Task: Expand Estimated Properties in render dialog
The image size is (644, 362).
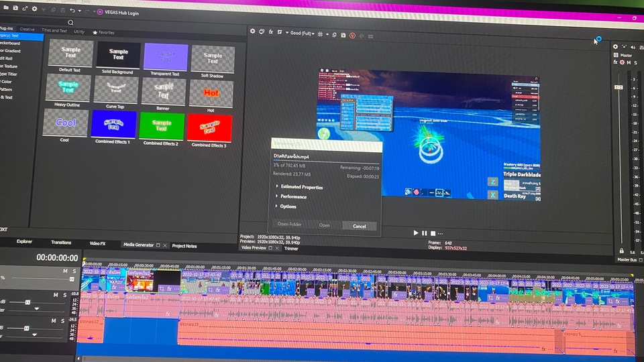Action: click(301, 187)
